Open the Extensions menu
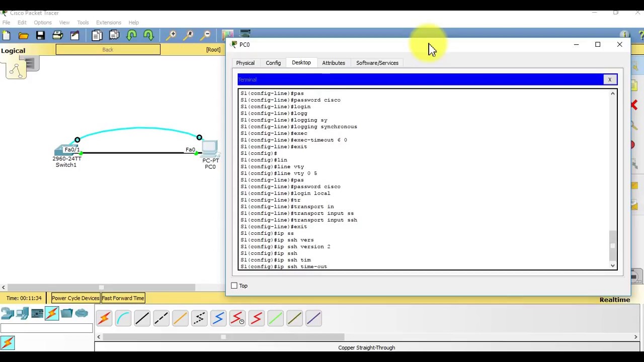Viewport: 644px width, 362px height. coord(109,22)
